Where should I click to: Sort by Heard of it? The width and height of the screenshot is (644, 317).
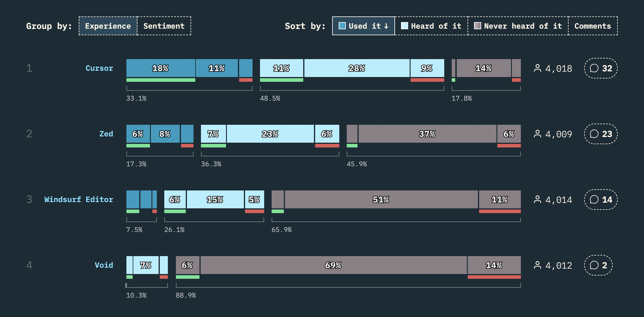click(431, 26)
